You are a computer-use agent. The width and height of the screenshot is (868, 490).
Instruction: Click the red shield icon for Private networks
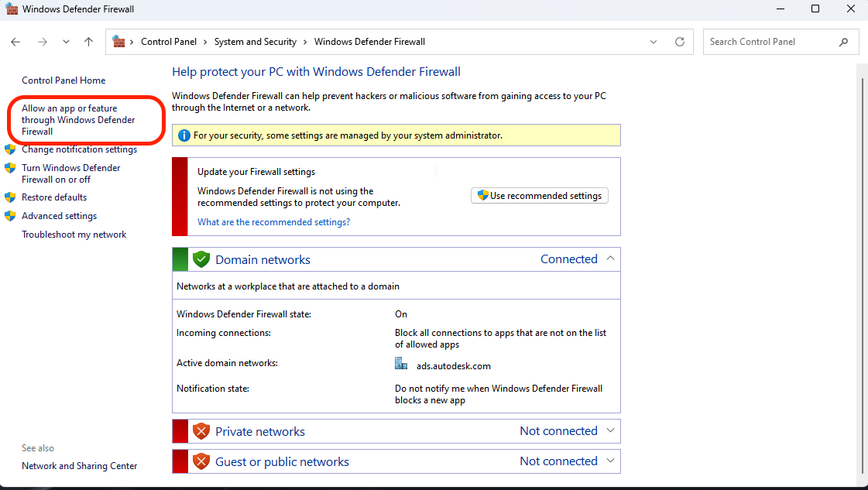tap(201, 431)
